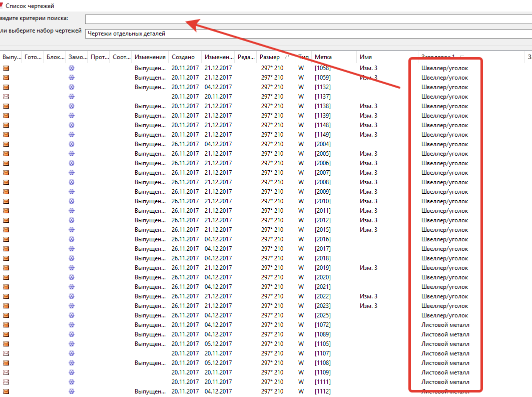Screen dimensions: 532x397
Task: Click the 'Список чертежей' window title icon
Action: [x=2, y=6]
